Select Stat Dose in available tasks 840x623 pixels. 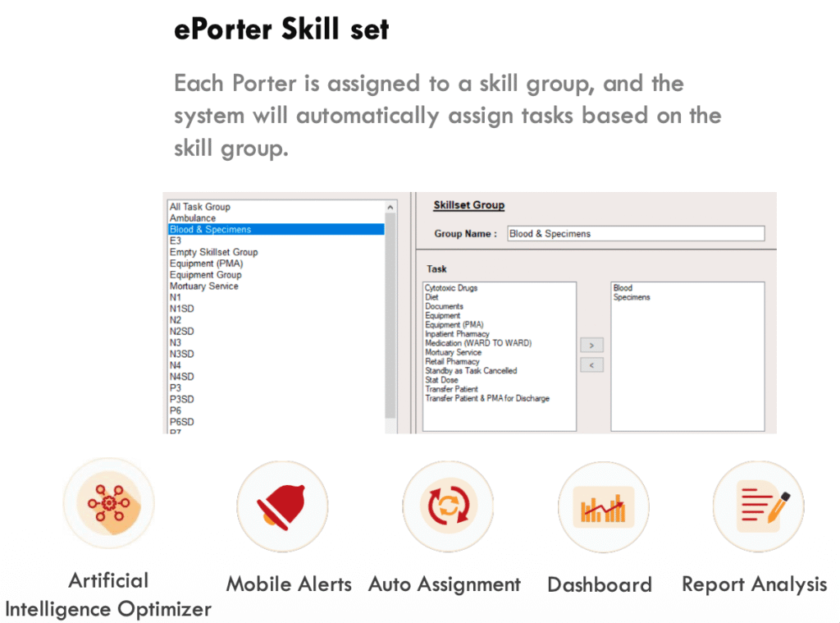tap(441, 380)
